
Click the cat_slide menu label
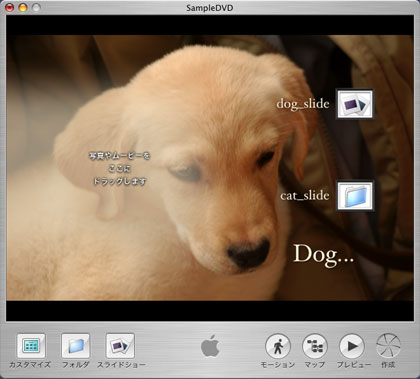pyautogui.click(x=305, y=195)
